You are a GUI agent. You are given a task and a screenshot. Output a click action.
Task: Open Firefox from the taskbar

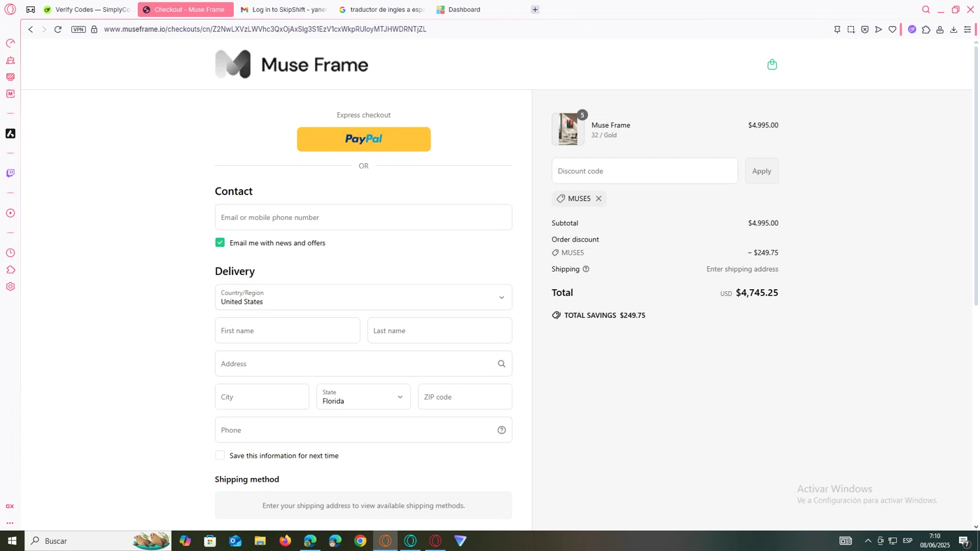click(x=285, y=541)
